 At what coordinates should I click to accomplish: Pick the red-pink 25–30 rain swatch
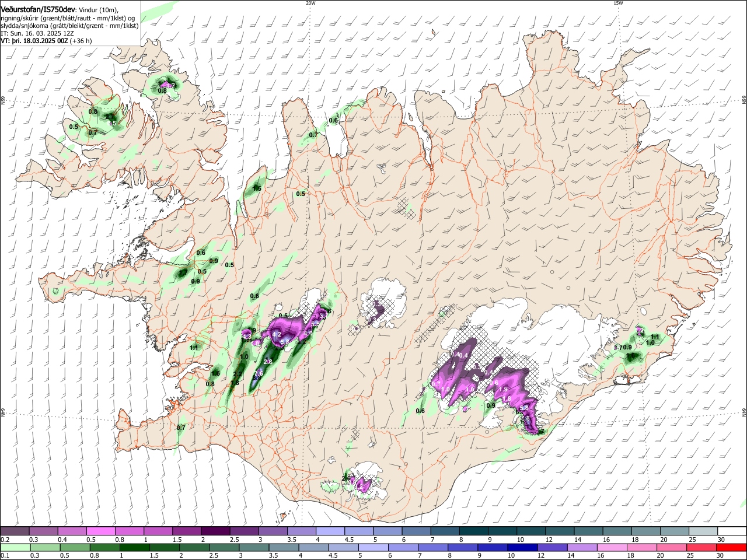point(701,548)
